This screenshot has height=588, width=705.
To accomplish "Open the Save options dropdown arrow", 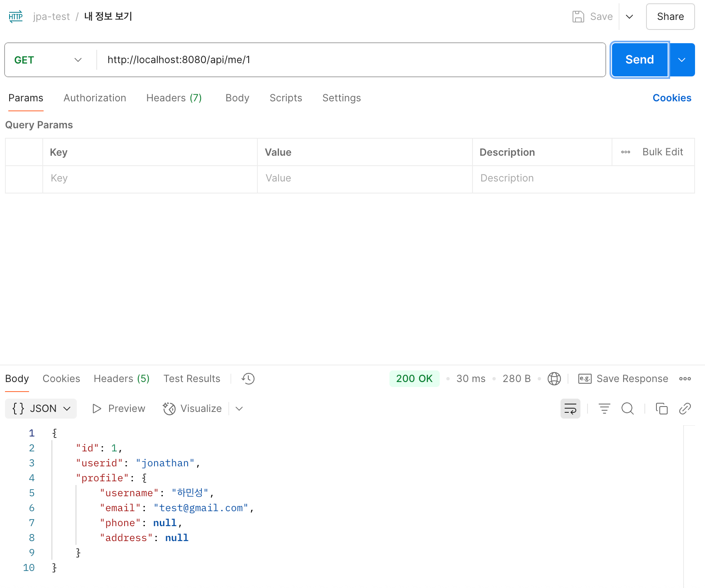I will 629,17.
